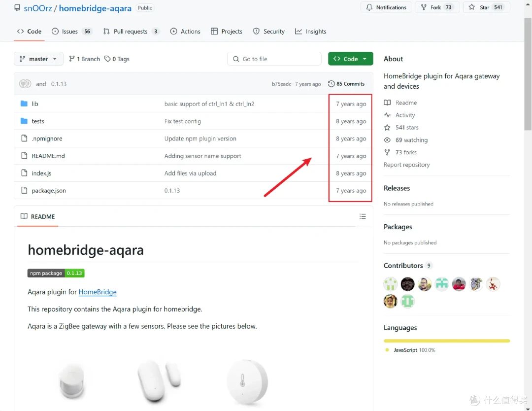Viewport: 532px width, 411px height.
Task: Switch to the Pull requests tab
Action: [131, 31]
